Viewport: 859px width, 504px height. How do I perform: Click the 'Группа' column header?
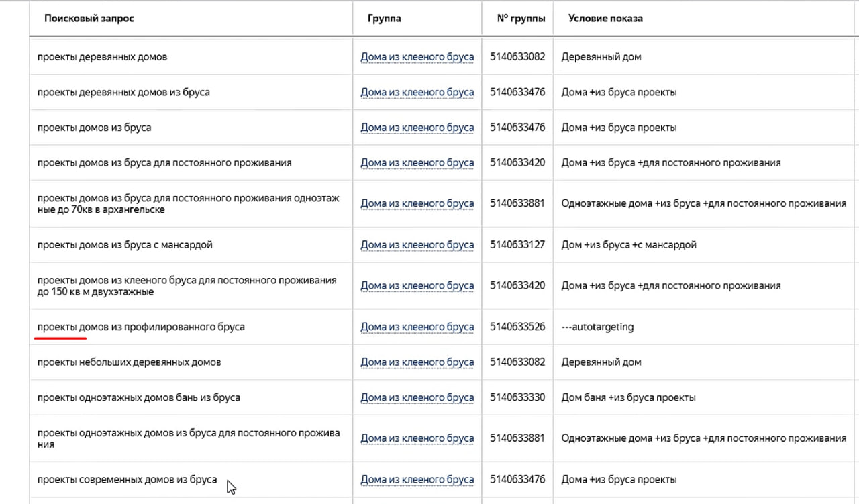(385, 19)
